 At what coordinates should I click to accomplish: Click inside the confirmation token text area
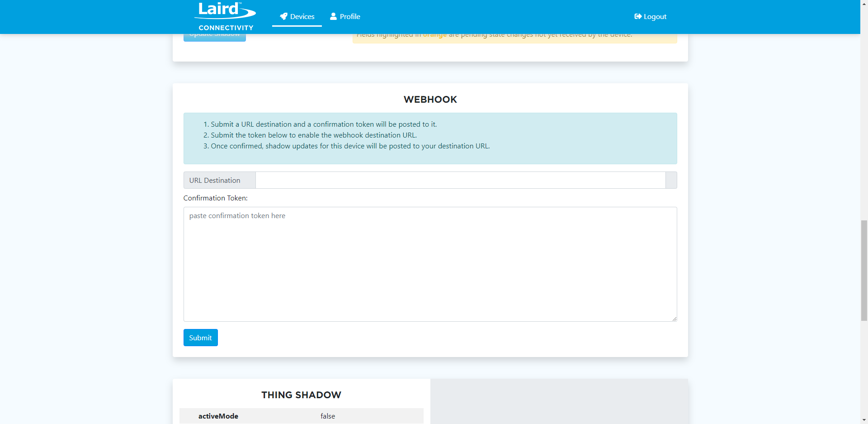tap(430, 264)
